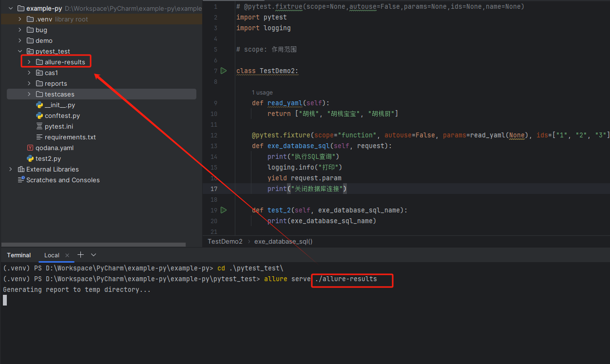Viewport: 610px width, 364px height.
Task: Click the 'allure serve ./allure-results' terminal command
Action: click(x=321, y=279)
